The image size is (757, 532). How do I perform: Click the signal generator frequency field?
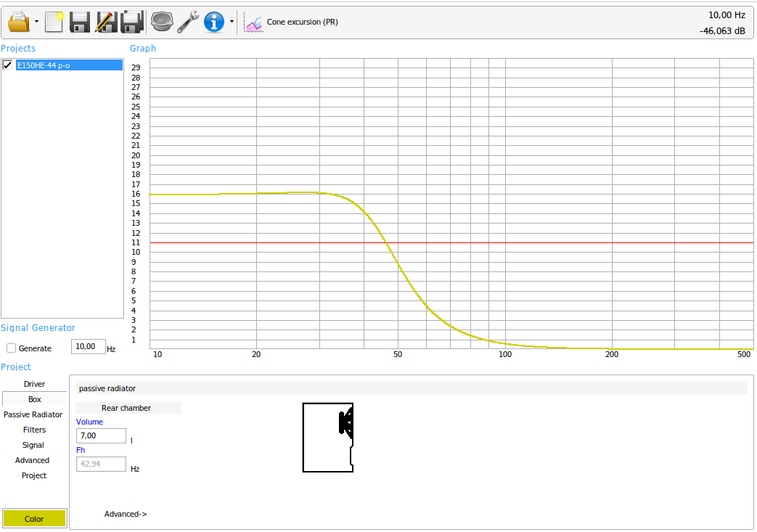(x=88, y=347)
